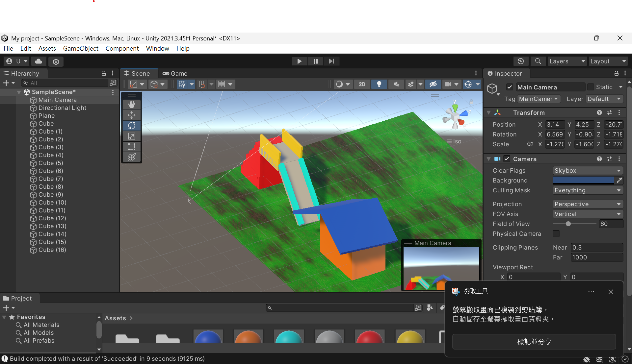Open the Undo History icon
Image resolution: width=632 pixels, height=364 pixels.
point(520,61)
